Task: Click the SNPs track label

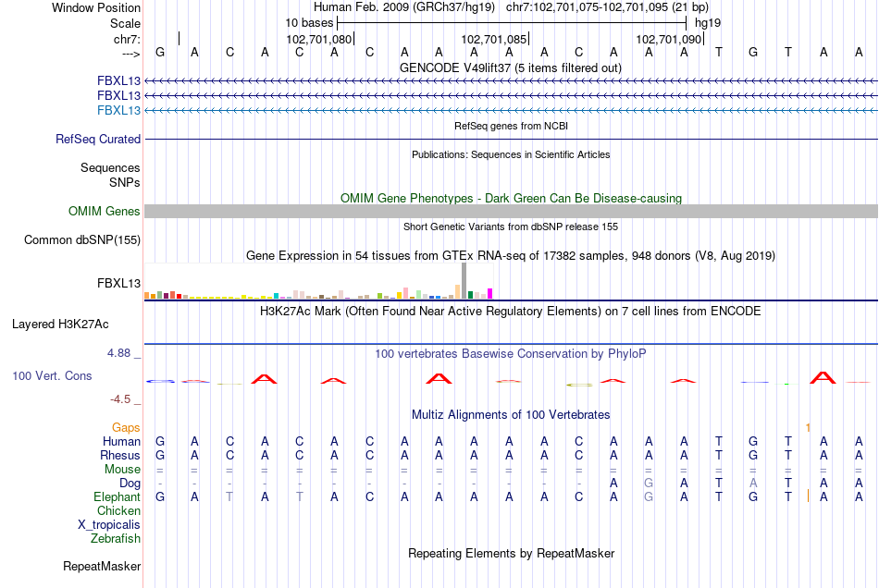Action: 125,182
